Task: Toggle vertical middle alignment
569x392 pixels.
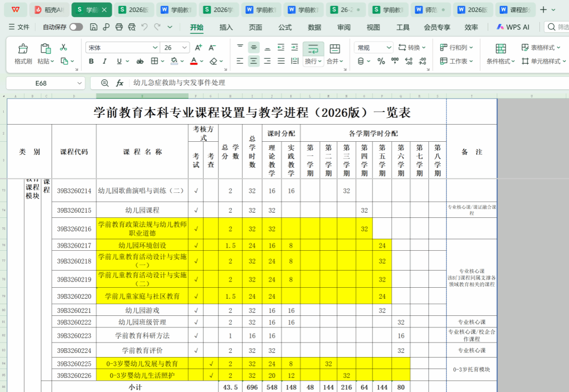Action: [x=254, y=47]
